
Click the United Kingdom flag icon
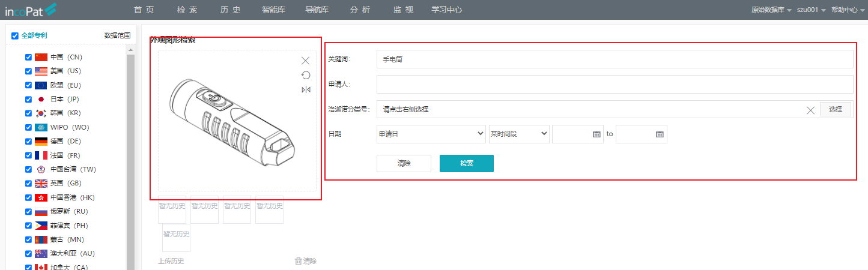coord(41,184)
